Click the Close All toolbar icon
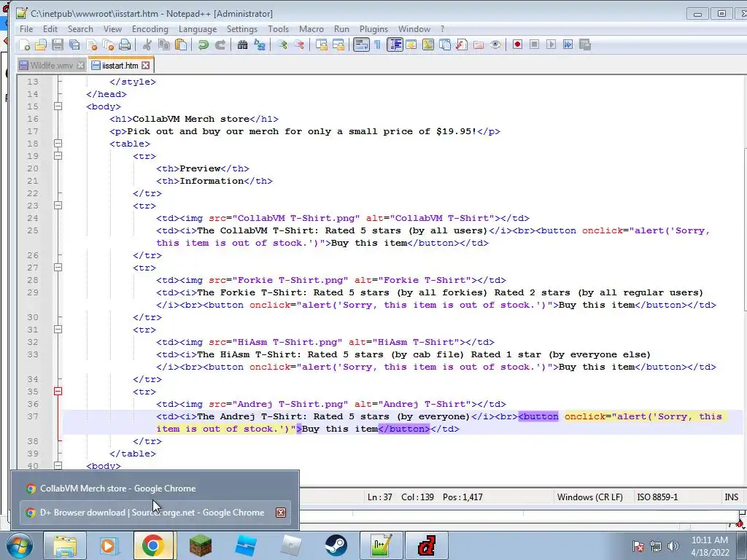This screenshot has height=560, width=747. [109, 44]
